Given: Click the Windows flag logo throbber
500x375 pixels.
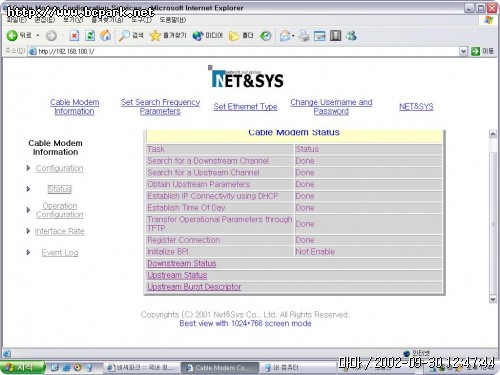Looking at the screenshot, I should click(x=488, y=20).
